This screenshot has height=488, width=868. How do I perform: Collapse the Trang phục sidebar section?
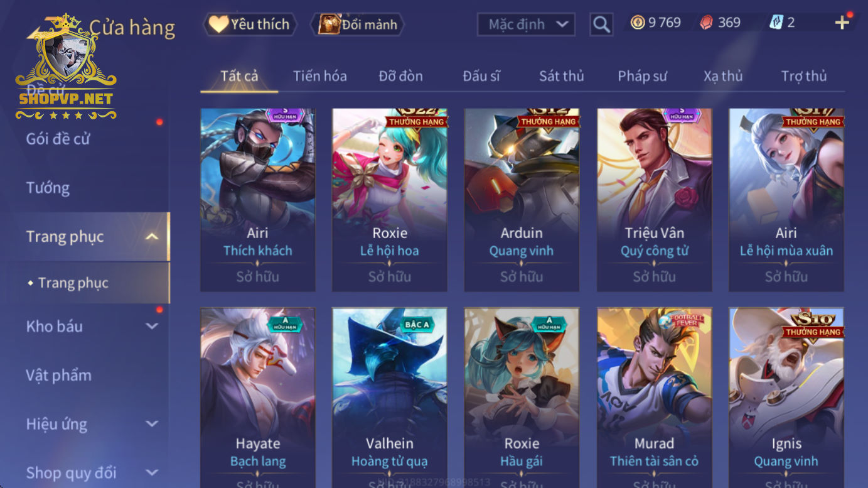point(151,237)
